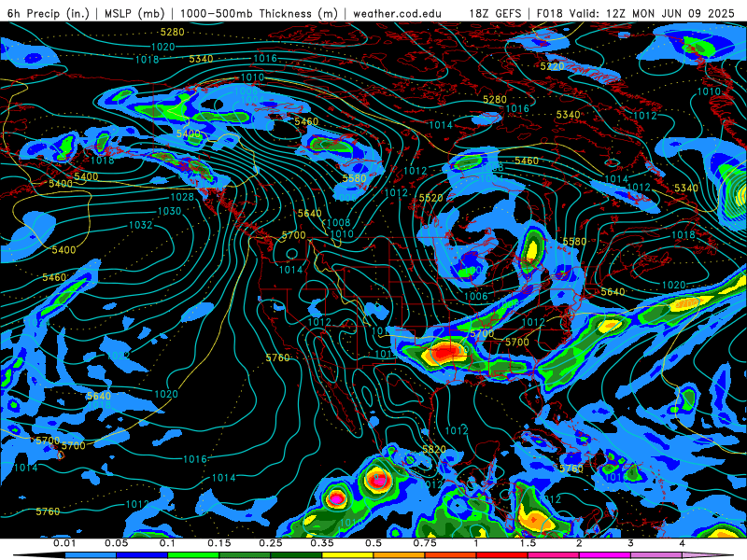Screen dimensions: 747x560
Task: Click the legend value 4
Action: pos(683,543)
